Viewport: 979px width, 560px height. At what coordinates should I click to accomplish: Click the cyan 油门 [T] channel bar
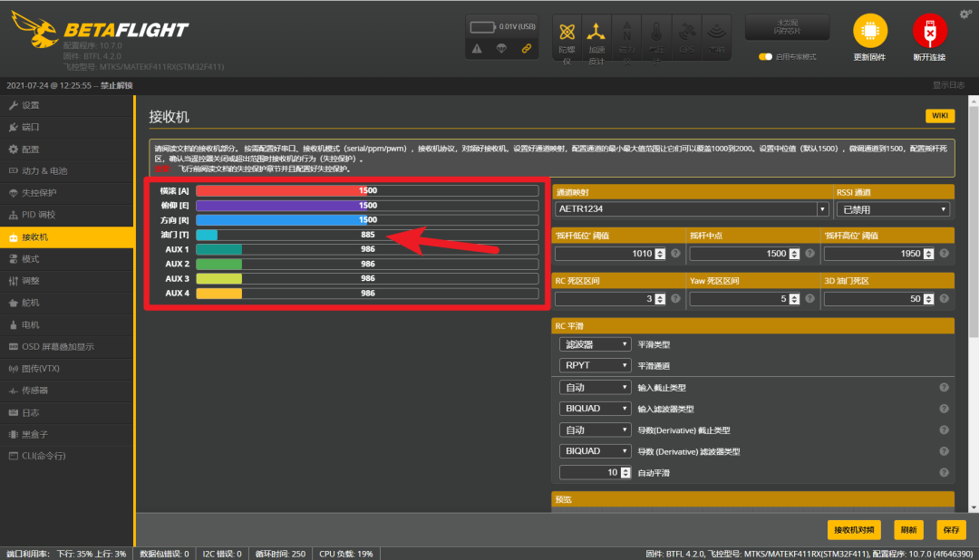tap(367, 235)
